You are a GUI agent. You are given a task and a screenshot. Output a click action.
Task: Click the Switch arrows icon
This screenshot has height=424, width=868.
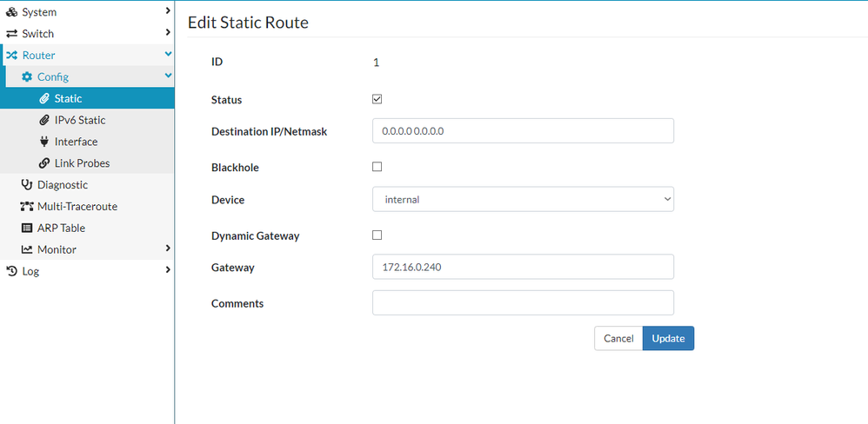[x=12, y=34]
